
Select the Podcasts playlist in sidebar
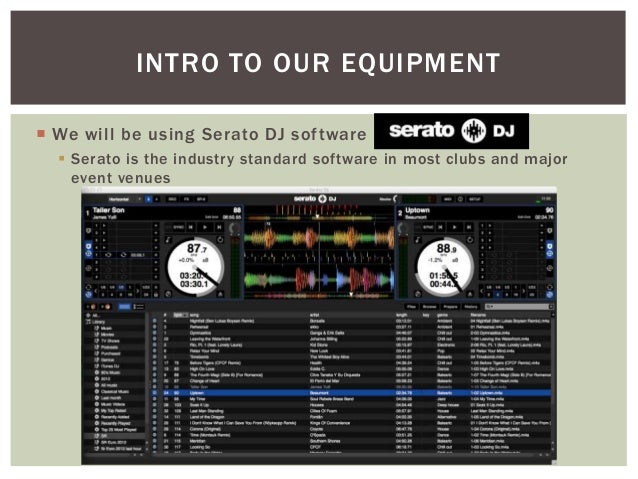pyautogui.click(x=109, y=347)
